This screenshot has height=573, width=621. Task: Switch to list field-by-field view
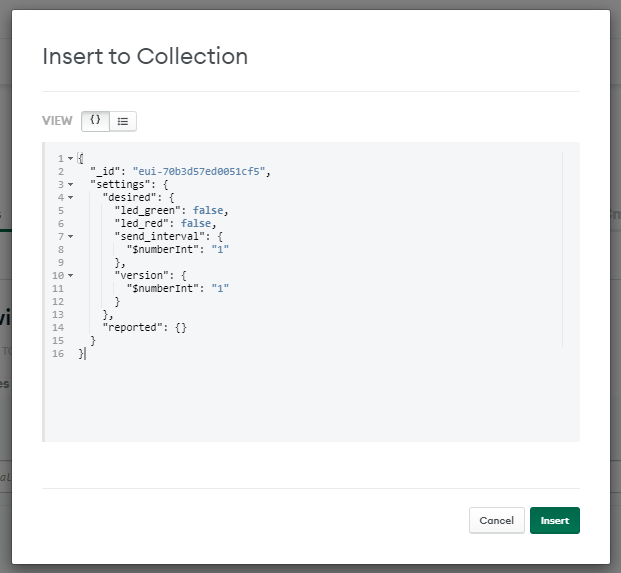click(x=123, y=121)
